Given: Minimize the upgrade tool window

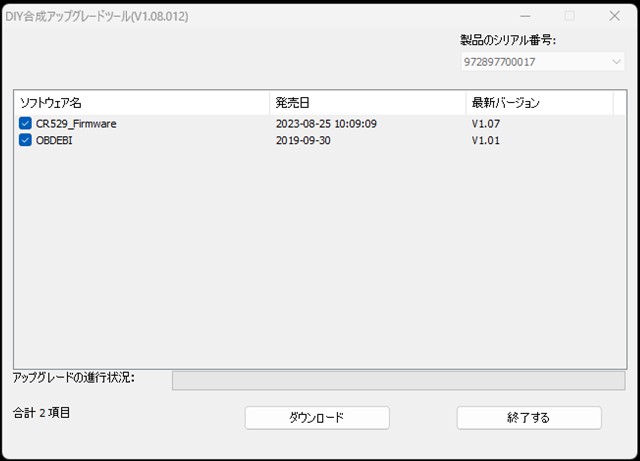Looking at the screenshot, I should [x=525, y=16].
